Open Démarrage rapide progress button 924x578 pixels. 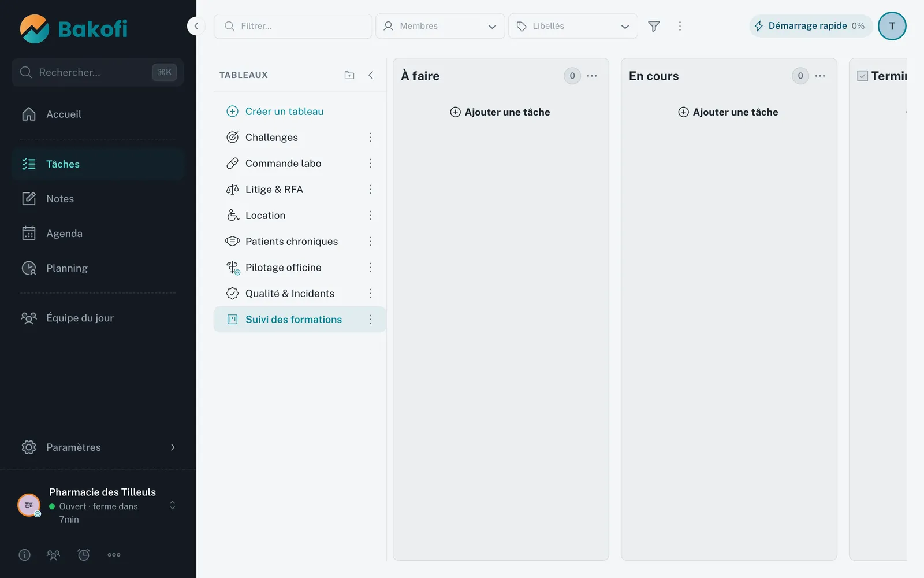(x=810, y=26)
